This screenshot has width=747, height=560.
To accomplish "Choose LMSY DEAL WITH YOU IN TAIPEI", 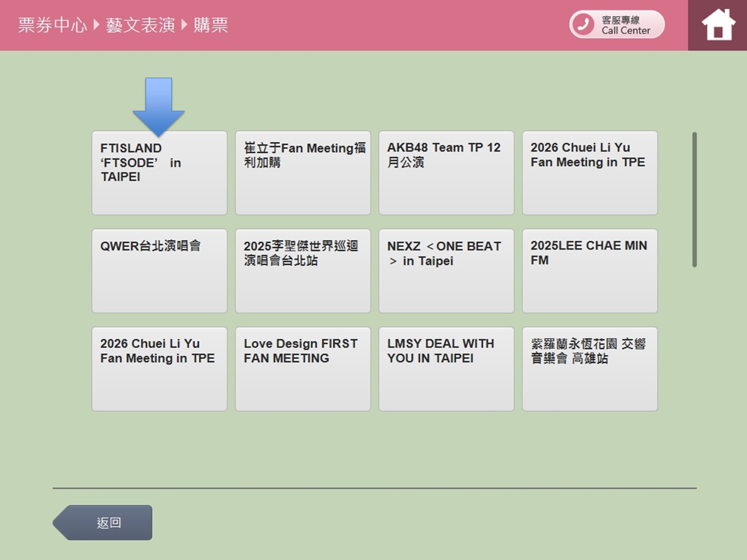I will pos(446,369).
